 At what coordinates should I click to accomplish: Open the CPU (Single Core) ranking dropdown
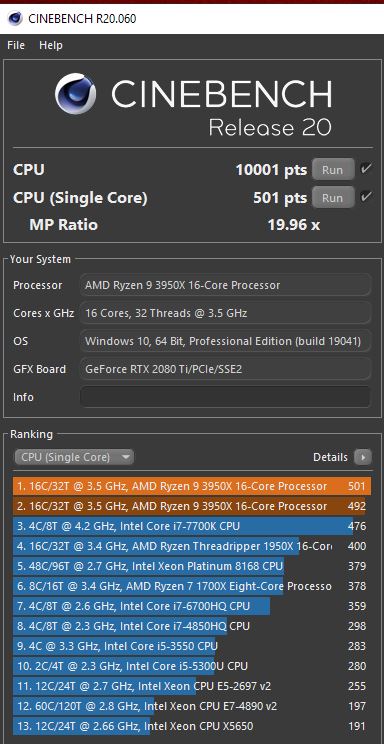75,457
